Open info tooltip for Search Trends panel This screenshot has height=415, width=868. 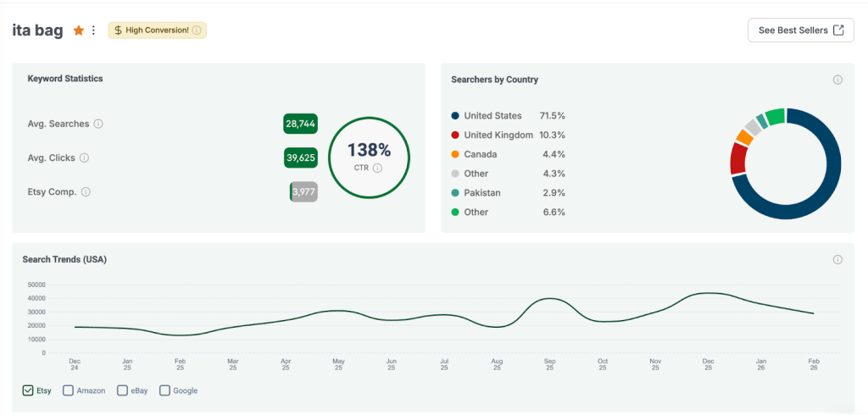837,259
